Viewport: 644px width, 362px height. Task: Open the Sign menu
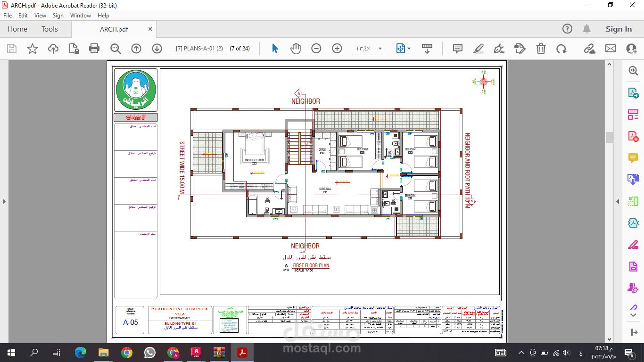click(58, 16)
